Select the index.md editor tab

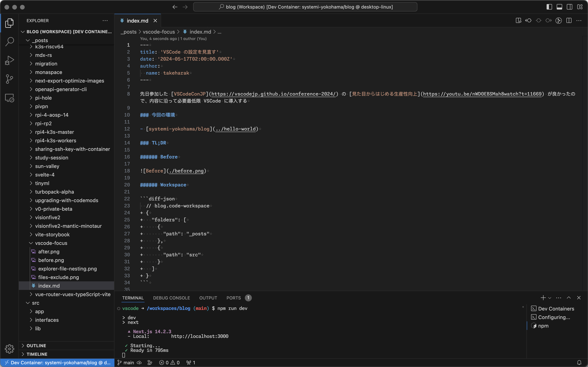[137, 21]
